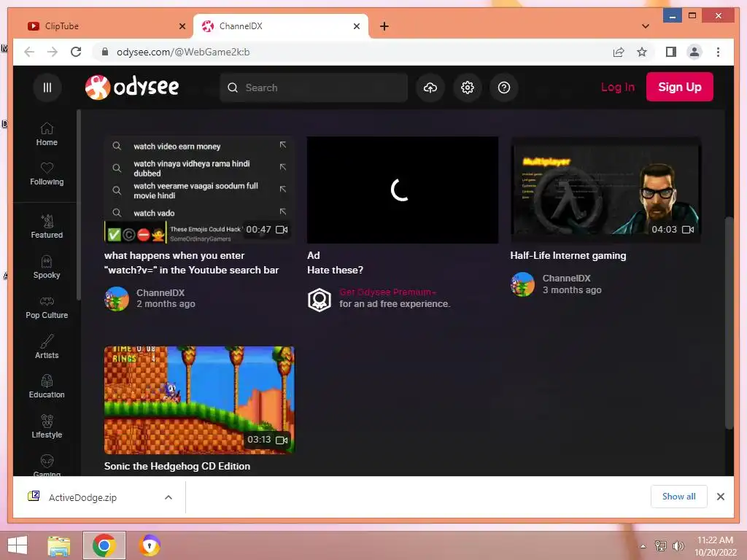Open the Half-Life video thumbnail
Image resolution: width=747 pixels, height=560 pixels.
pos(605,190)
